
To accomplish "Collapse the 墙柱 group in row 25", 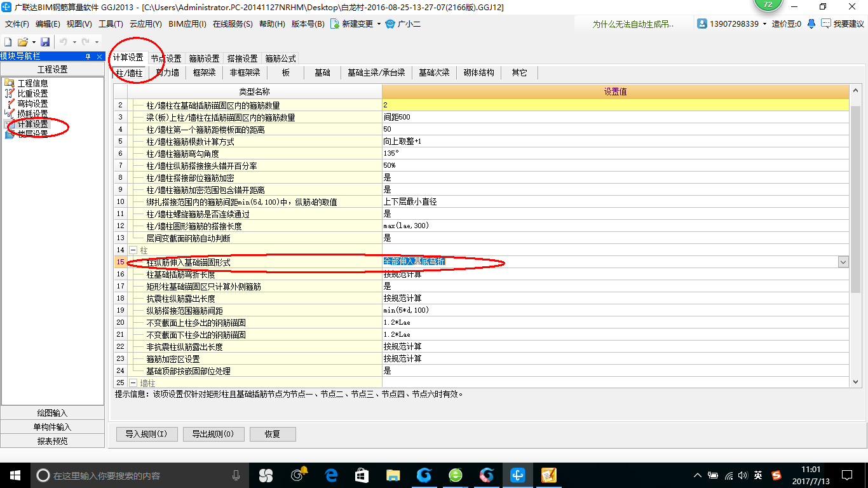I will (133, 383).
